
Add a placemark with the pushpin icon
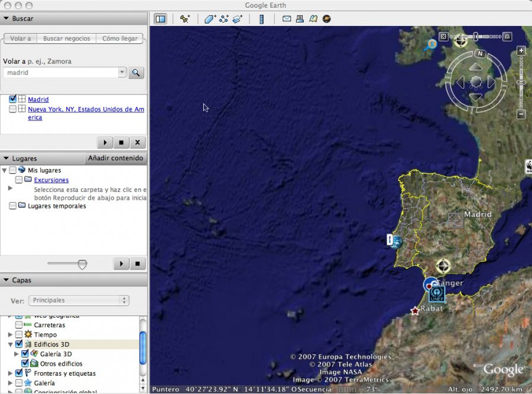coord(185,19)
